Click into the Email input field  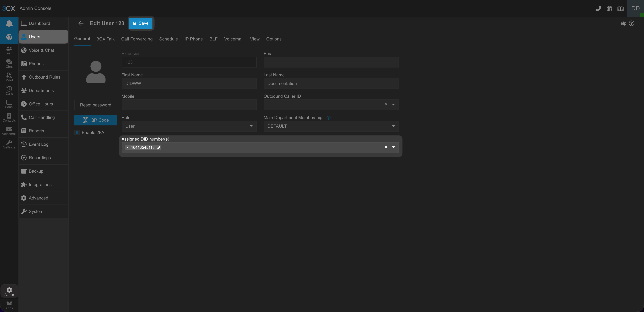click(331, 62)
